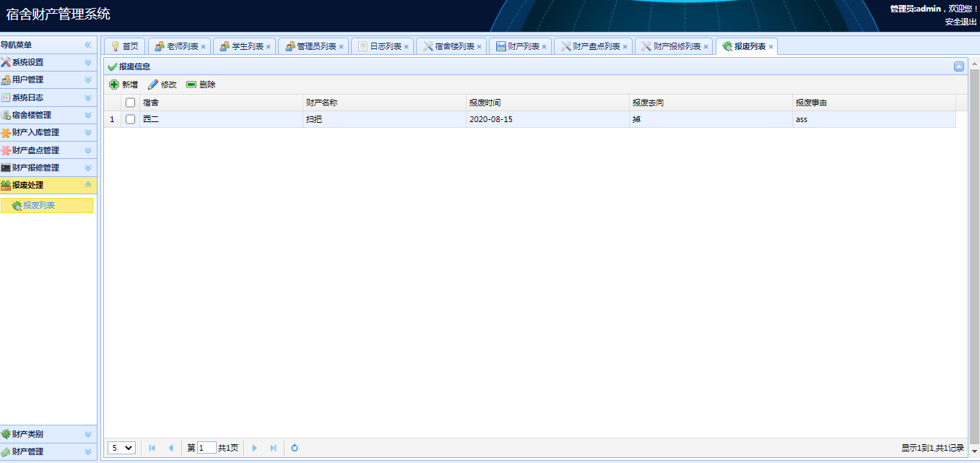This screenshot has height=463, width=980.
Task: Open the page size dropdown
Action: [x=121, y=448]
